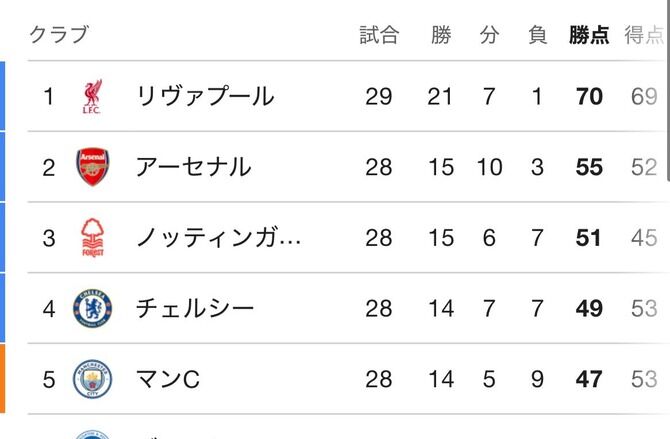Click the クラブ column header
This screenshot has width=670, height=439.
click(x=59, y=35)
